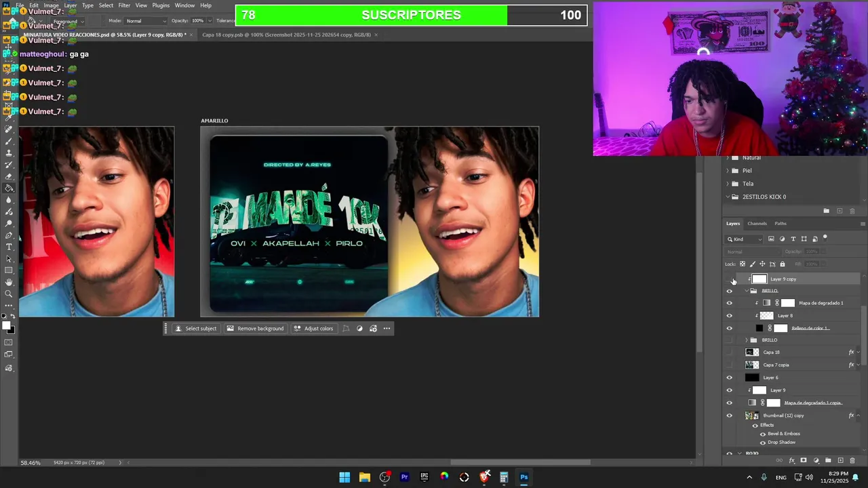Click Lock all padlock icon

(783, 264)
